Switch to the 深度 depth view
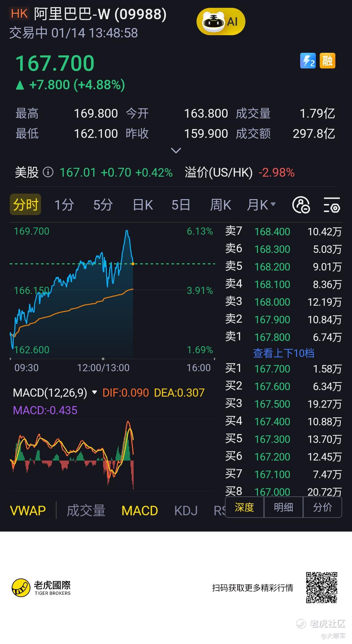Viewport: 352px width, 644px height. tap(244, 507)
